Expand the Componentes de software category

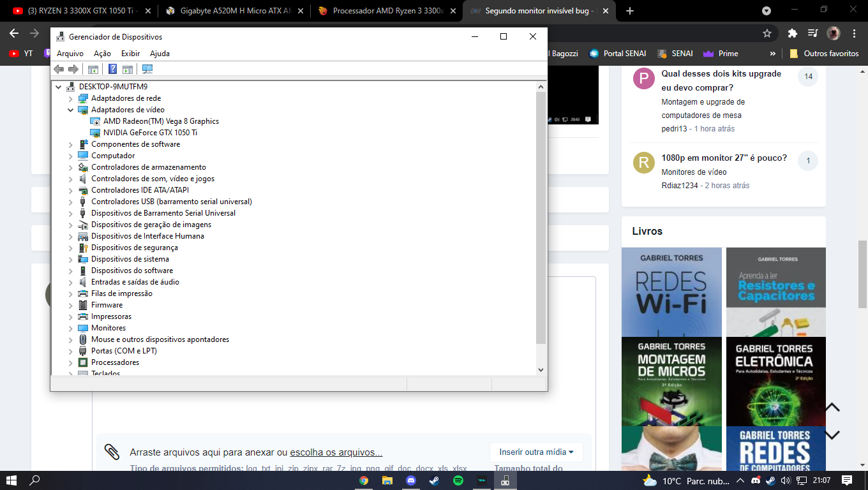pyautogui.click(x=71, y=144)
